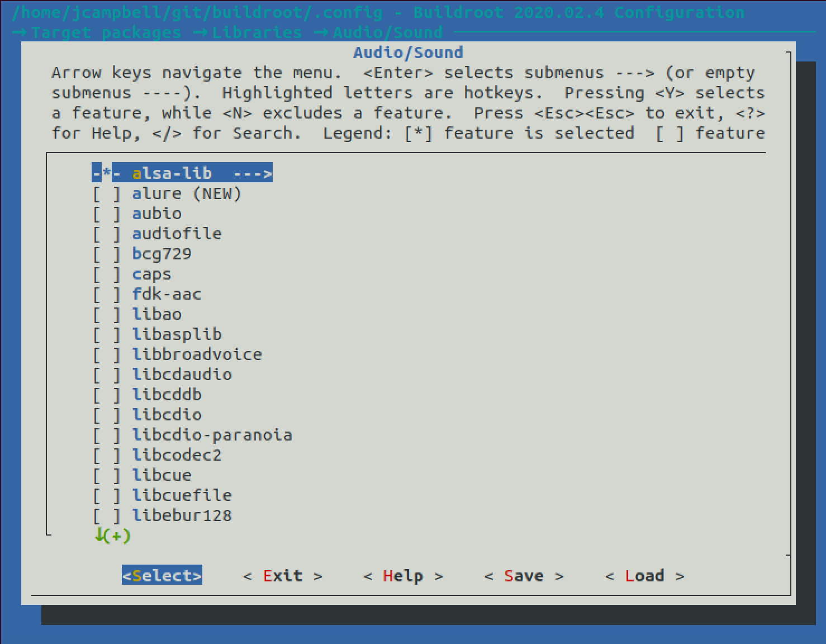The width and height of the screenshot is (826, 644).
Task: Toggle the bcg729 checkbox
Action: [106, 254]
